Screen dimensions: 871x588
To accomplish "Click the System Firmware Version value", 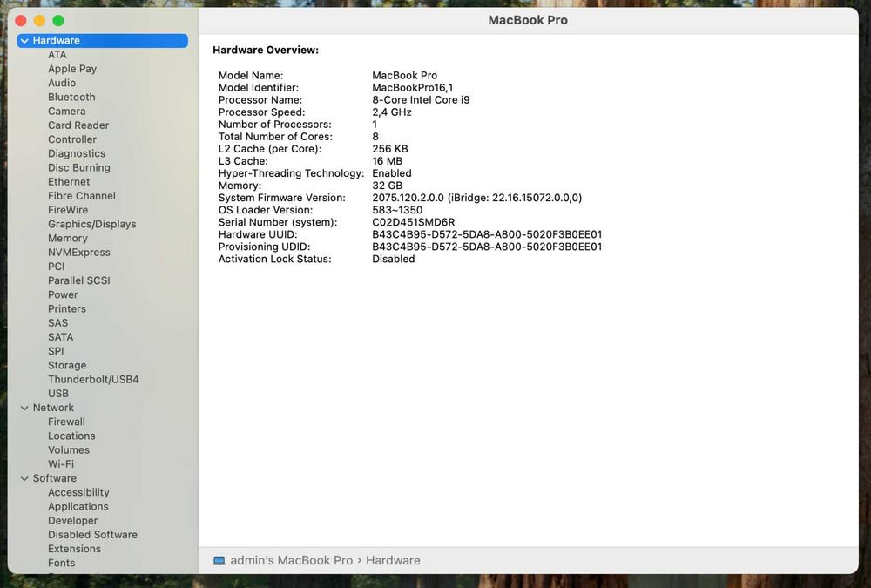I will coord(477,198).
